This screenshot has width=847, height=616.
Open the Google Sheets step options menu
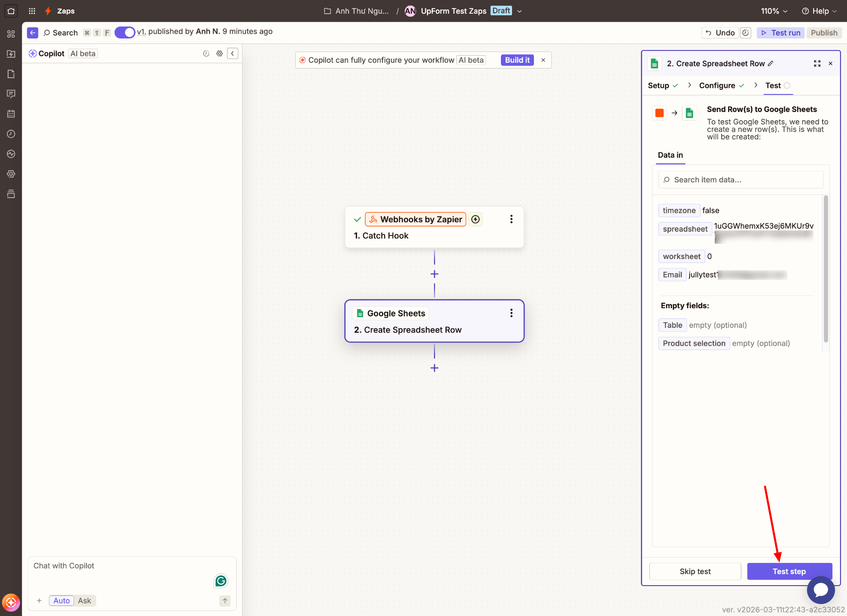pyautogui.click(x=511, y=313)
